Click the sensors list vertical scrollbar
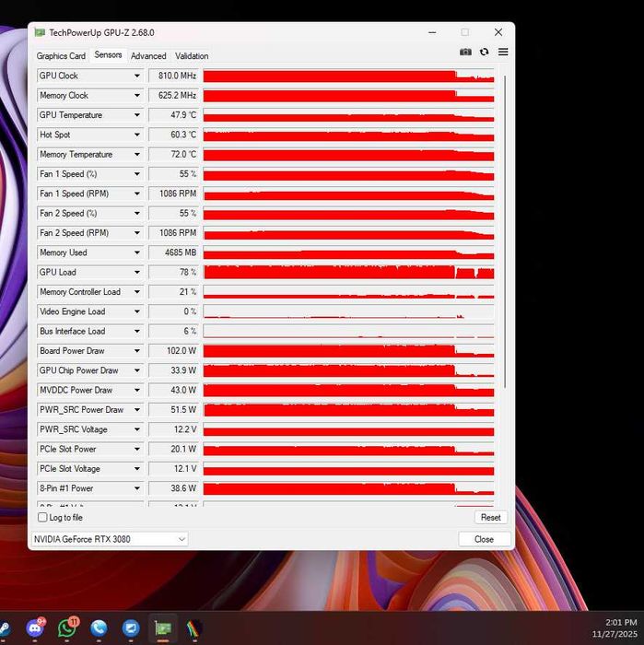644x645 pixels. pyautogui.click(x=505, y=231)
